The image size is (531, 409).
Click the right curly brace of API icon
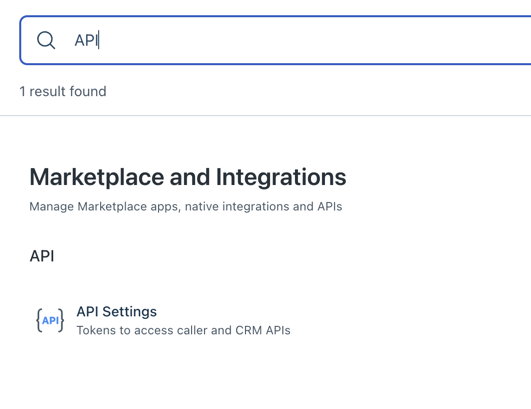tap(61, 320)
